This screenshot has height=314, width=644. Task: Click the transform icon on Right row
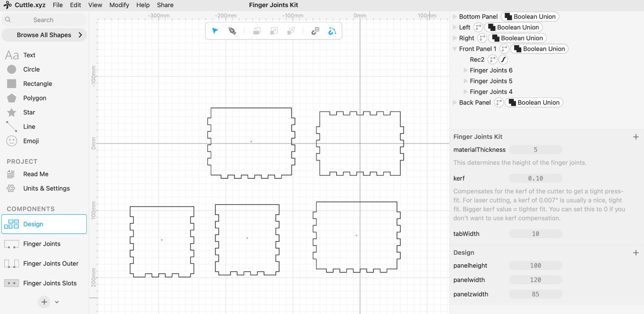(482, 38)
